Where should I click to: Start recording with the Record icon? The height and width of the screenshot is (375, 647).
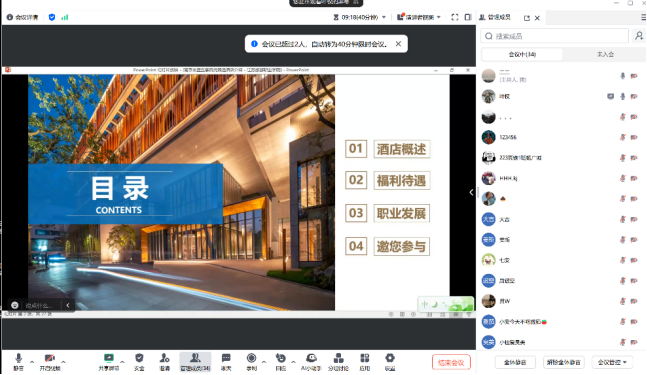point(251,362)
